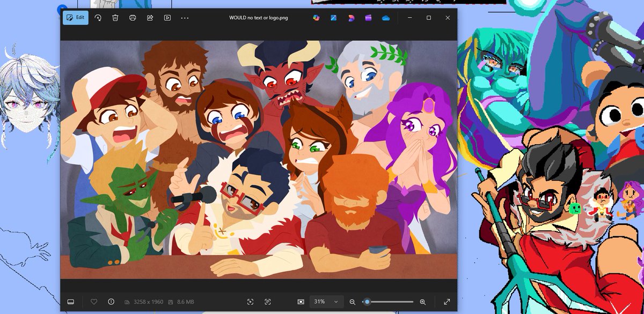Open the 31% zoom level dropdown

pyautogui.click(x=325, y=302)
